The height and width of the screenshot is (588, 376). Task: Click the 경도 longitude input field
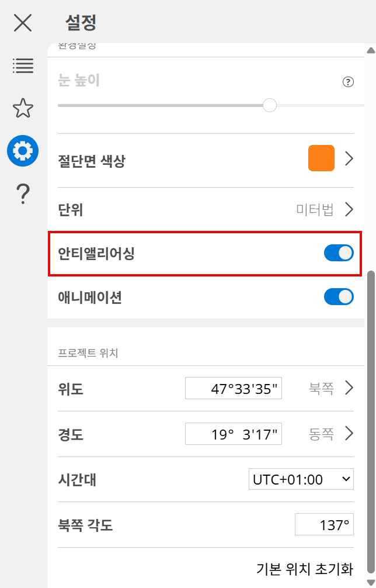coord(234,434)
